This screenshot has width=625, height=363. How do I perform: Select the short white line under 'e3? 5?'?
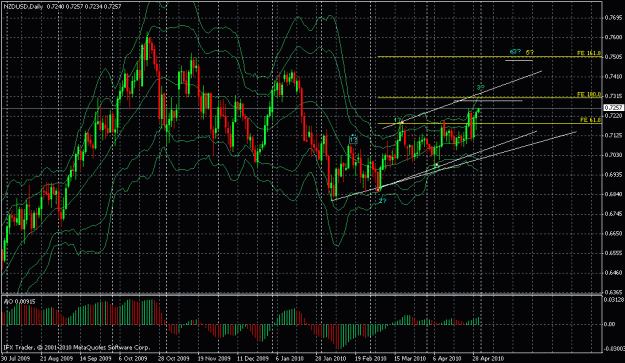point(519,61)
